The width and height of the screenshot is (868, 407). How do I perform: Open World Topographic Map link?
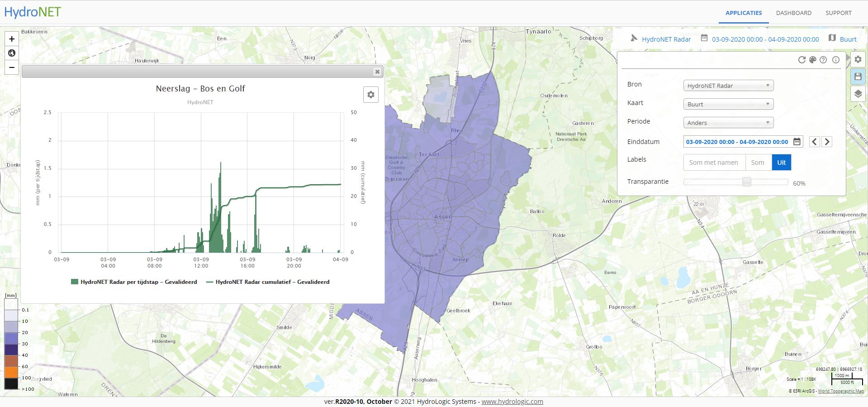tap(841, 391)
